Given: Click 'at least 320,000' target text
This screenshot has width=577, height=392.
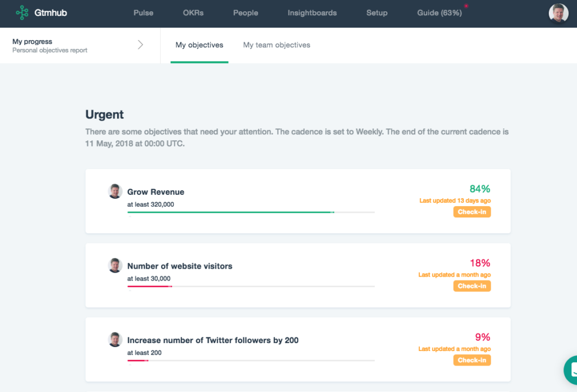Looking at the screenshot, I should coord(150,204).
